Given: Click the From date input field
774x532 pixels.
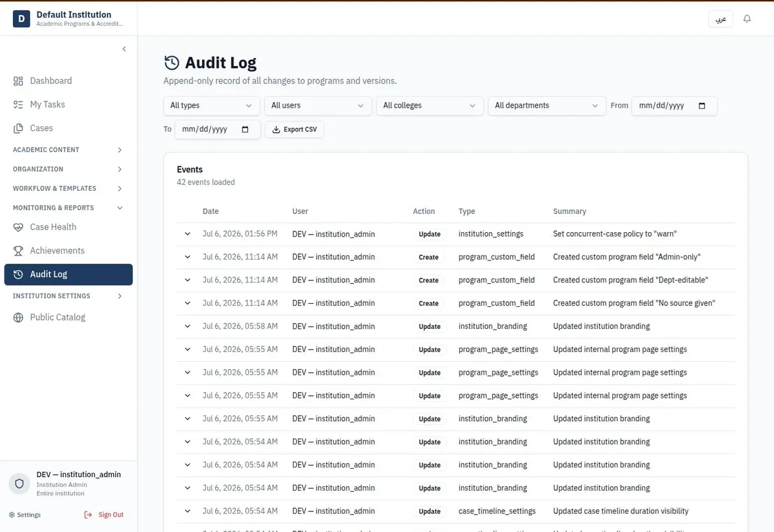Looking at the screenshot, I should [675, 106].
